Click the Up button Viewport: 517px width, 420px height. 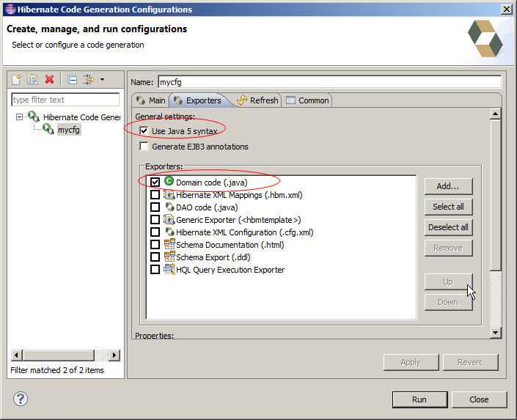tap(448, 281)
